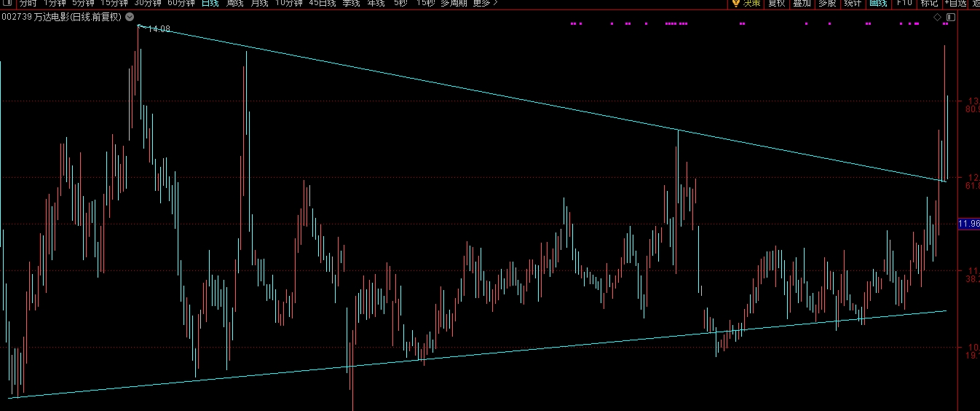Screen dimensions: 980x411
Task: Click the 统计 statistics button
Action: (852, 3)
